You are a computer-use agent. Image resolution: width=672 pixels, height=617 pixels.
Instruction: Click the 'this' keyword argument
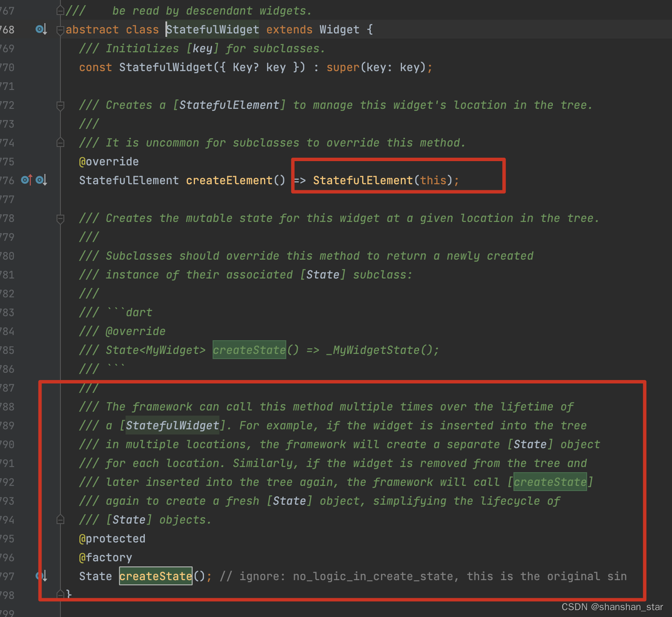pyautogui.click(x=433, y=180)
